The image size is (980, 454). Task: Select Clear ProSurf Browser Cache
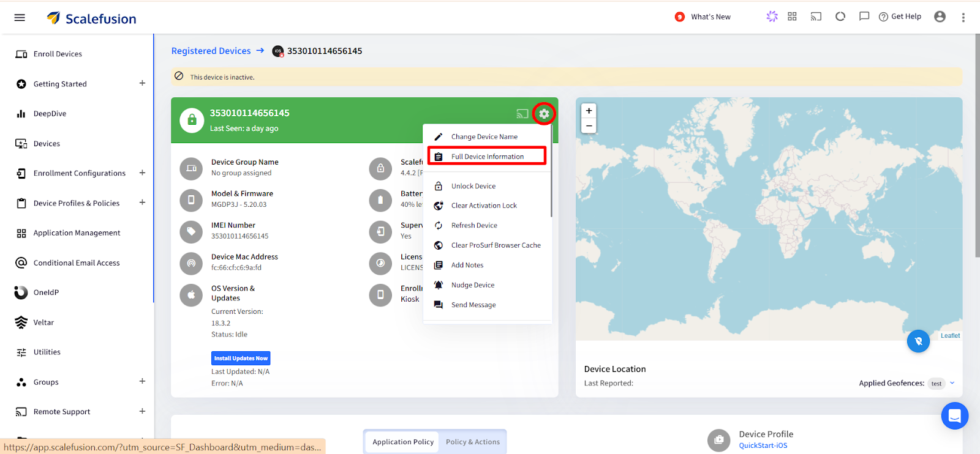pyautogui.click(x=488, y=245)
